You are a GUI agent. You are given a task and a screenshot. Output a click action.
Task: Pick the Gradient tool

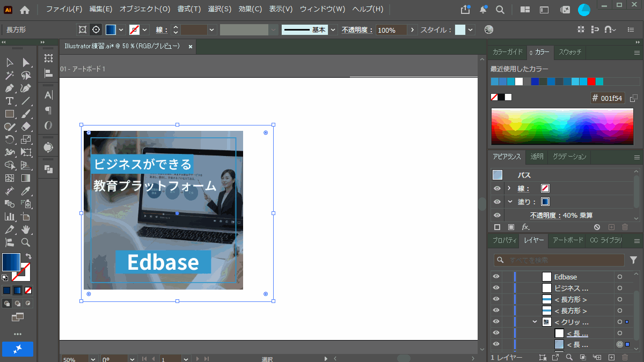point(26,178)
